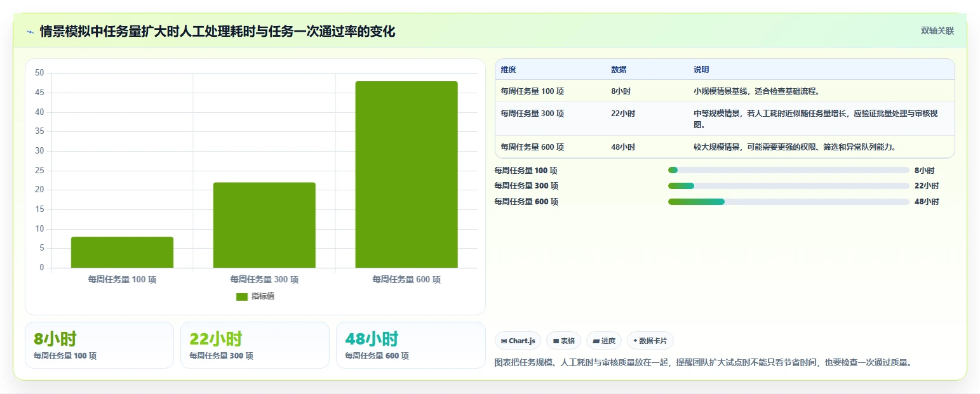Select the Chart.js tag chip
The height and width of the screenshot is (394, 980).
pos(518,341)
